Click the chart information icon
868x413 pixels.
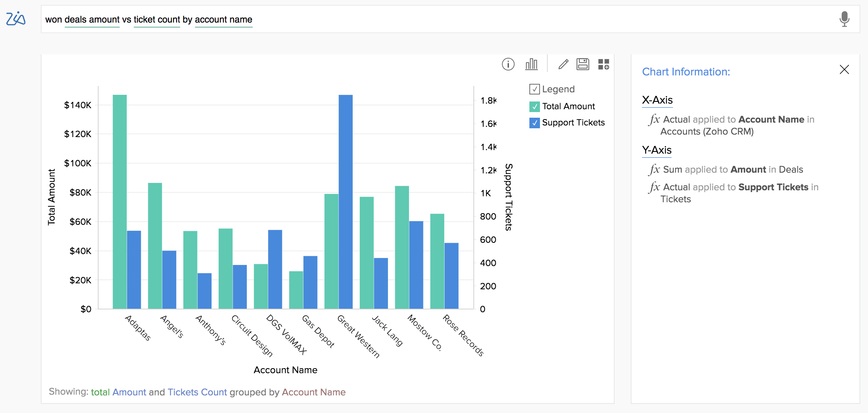508,64
